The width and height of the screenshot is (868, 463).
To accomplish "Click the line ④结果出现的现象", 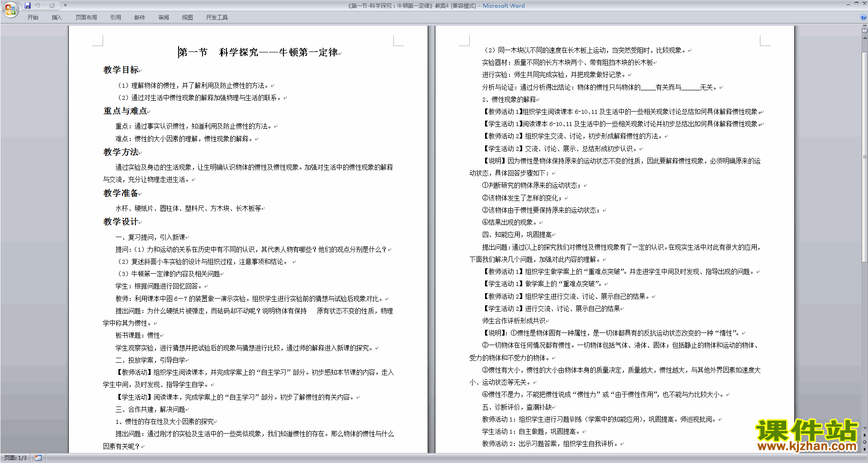I will click(509, 223).
